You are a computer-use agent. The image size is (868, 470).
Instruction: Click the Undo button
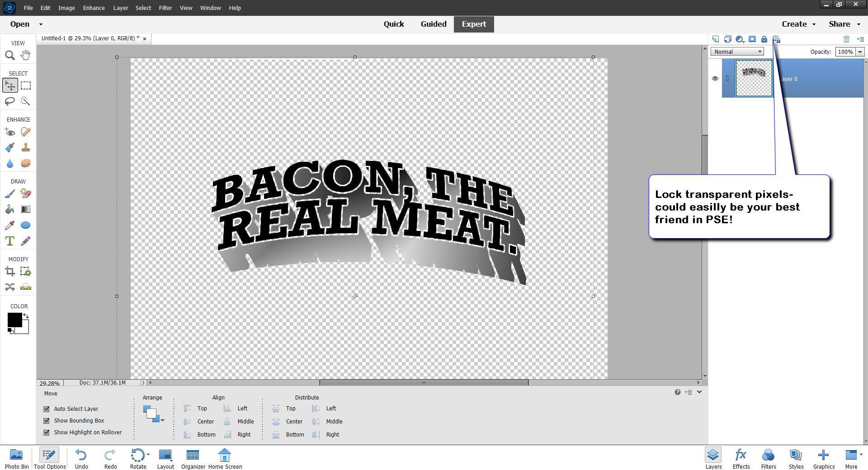click(81, 458)
